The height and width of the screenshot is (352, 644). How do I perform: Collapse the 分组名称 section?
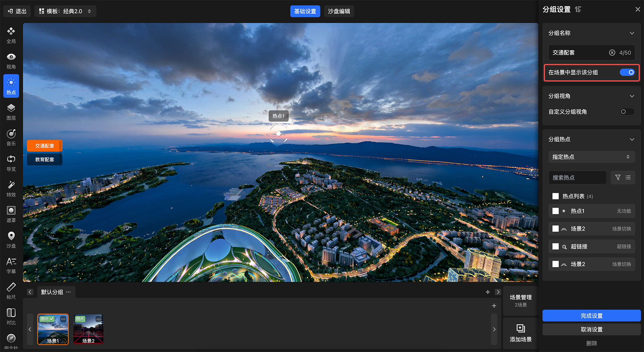(x=632, y=33)
